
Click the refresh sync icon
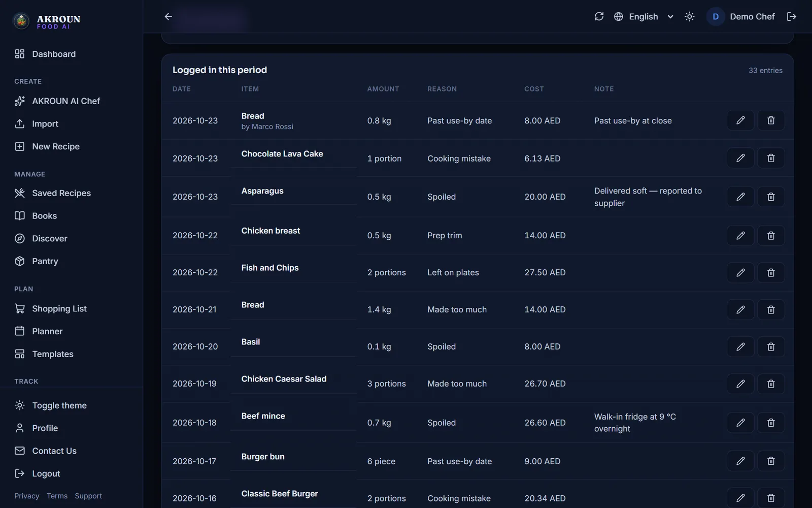(x=599, y=16)
